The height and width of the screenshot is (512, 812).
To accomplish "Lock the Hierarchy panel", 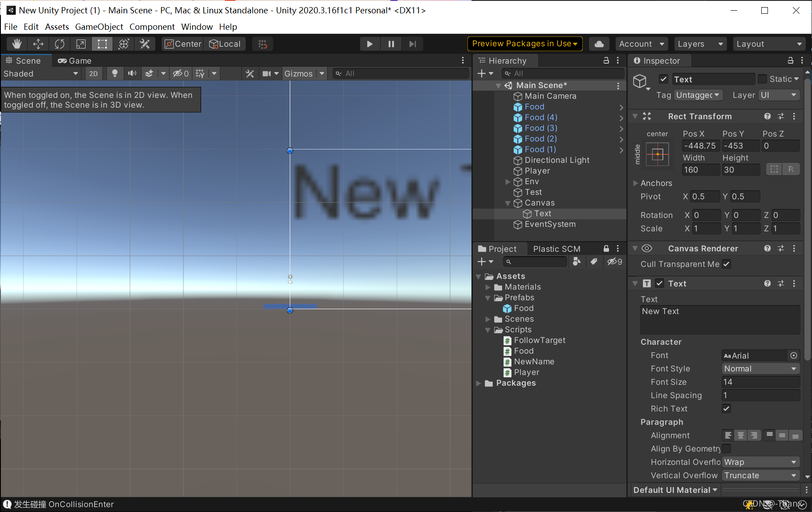I will tap(606, 60).
